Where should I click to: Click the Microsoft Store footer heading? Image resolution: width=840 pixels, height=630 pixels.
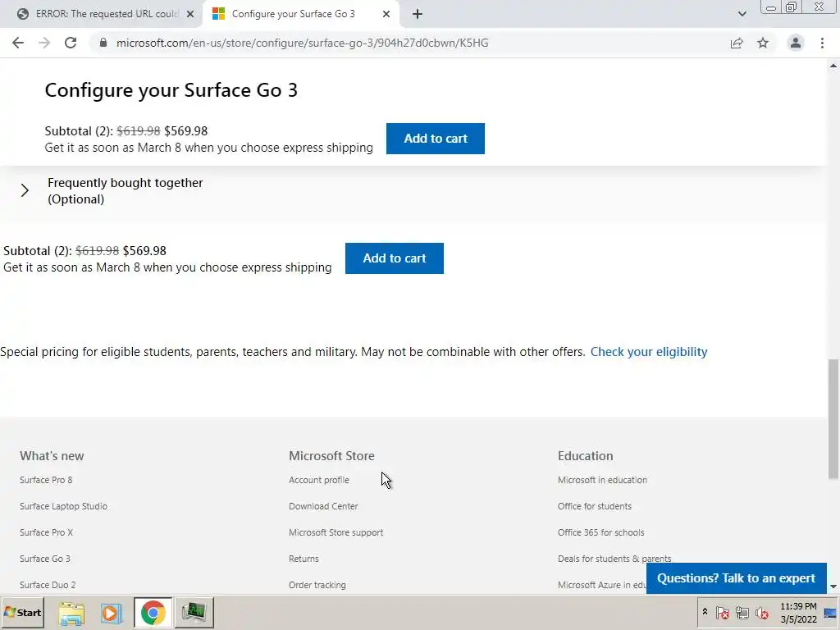[331, 456]
